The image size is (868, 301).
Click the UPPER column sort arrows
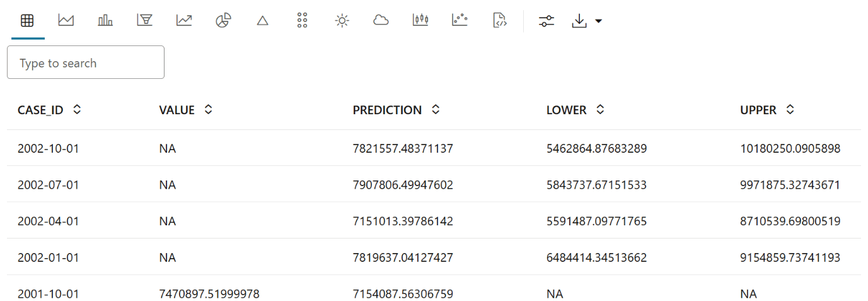[x=790, y=110]
